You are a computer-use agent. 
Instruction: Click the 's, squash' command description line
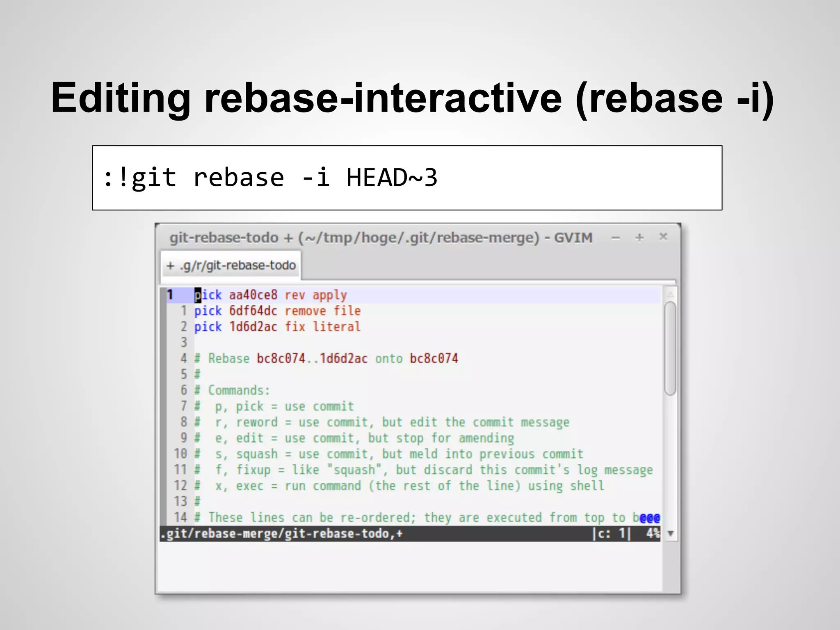coord(389,454)
